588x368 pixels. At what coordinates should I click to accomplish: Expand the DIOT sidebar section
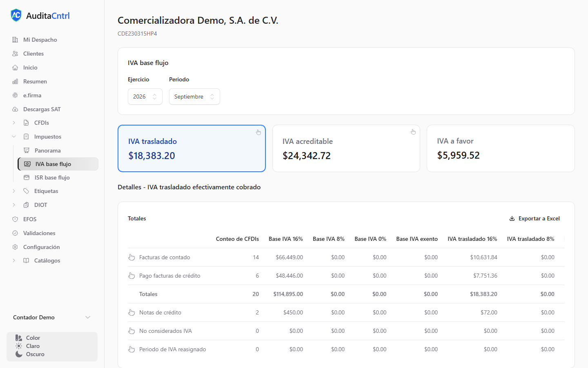pyautogui.click(x=14, y=205)
